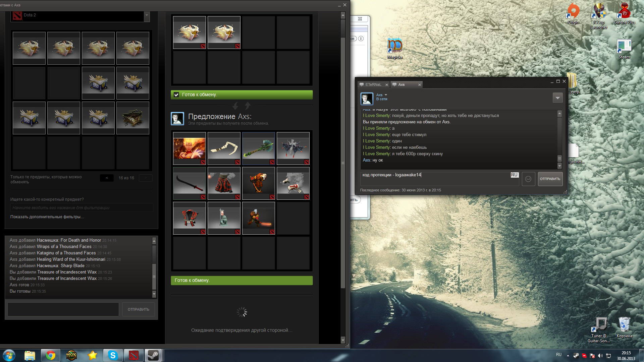
Task: Select the second Treasure of Incandescent Wax in your offer
Action: (x=224, y=33)
